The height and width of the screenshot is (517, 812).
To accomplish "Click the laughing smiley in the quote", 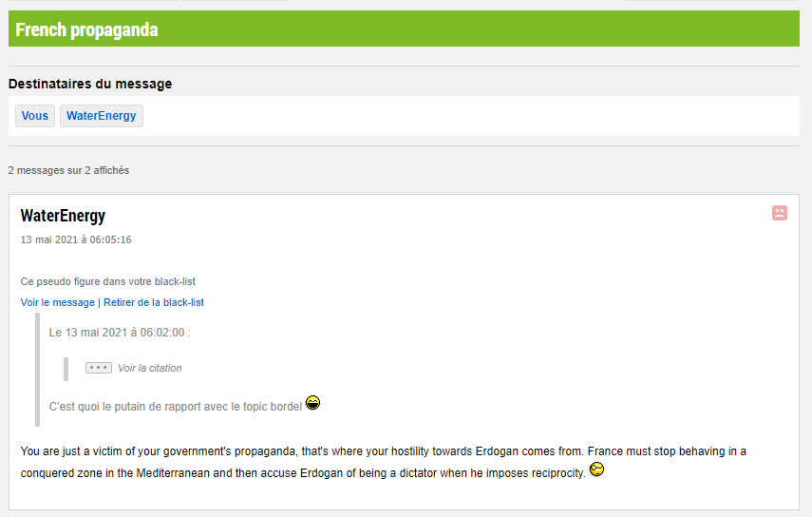I will point(312,403).
